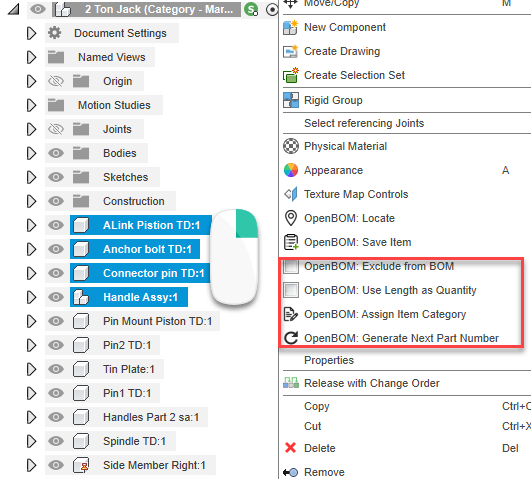
Task: Click the 2 Ton Jack assembly icon
Action: 62,9
